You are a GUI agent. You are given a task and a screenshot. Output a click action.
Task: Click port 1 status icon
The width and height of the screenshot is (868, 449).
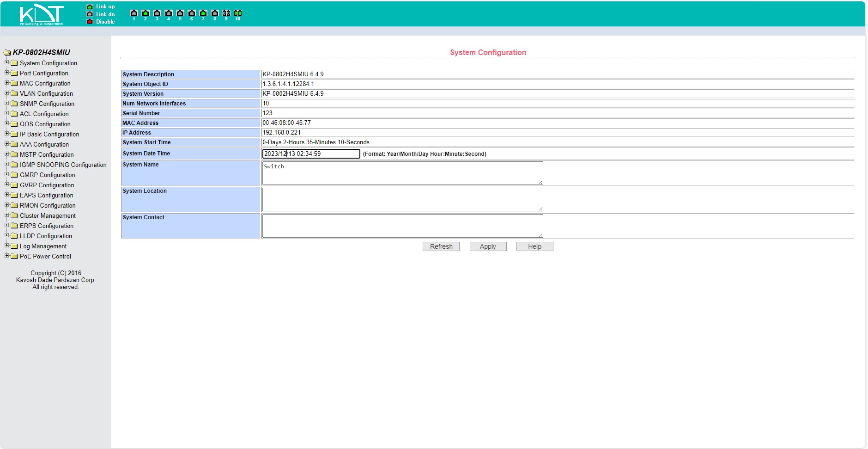point(134,13)
